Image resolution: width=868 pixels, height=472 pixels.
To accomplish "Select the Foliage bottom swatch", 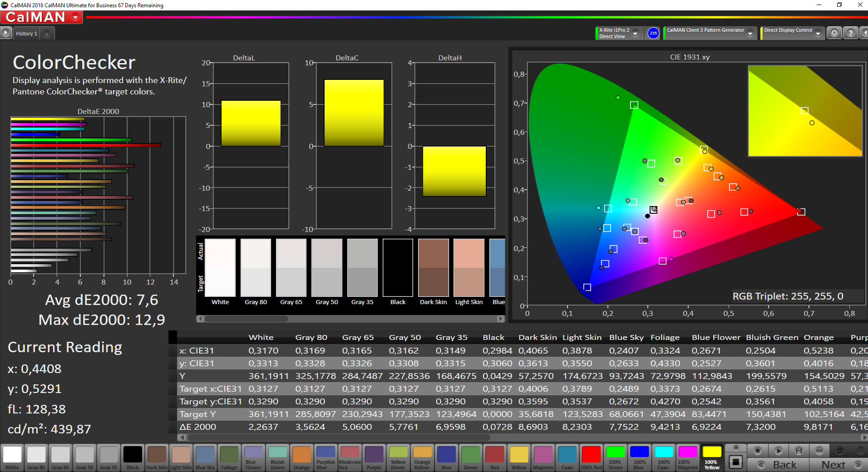I will (x=229, y=457).
